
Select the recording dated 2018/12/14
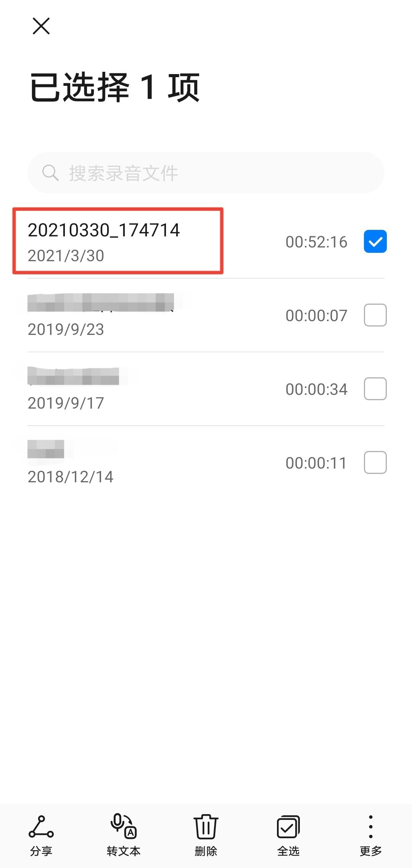206,462
